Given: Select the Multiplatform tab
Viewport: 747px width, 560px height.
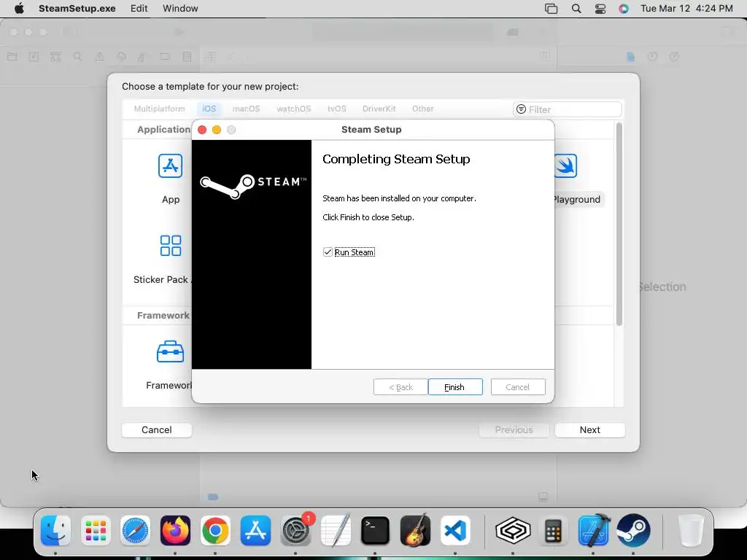Looking at the screenshot, I should 159,109.
